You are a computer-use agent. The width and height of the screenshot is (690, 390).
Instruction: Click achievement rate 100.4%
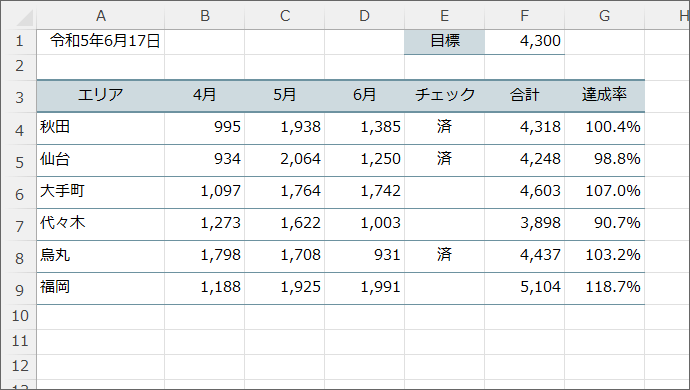click(605, 128)
